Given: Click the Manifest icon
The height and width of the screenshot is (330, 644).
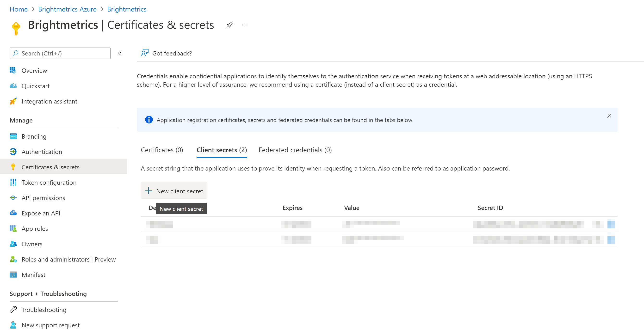Looking at the screenshot, I should (13, 275).
